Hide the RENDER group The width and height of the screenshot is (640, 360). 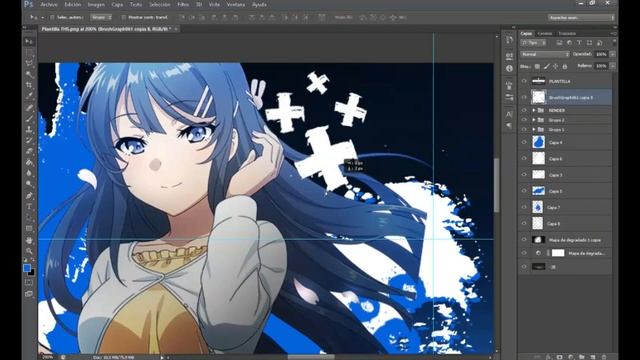[524, 110]
